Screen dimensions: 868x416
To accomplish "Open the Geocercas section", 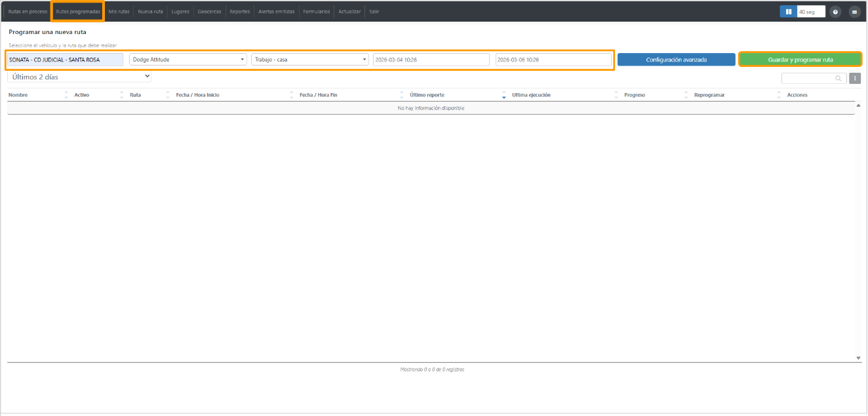I will pyautogui.click(x=210, y=12).
